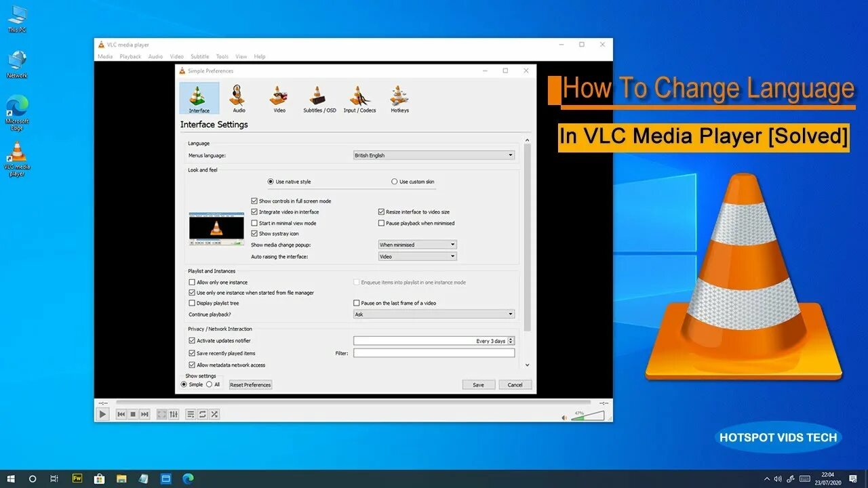This screenshot has height=488, width=868.
Task: Open the Interface preferences category
Action: (x=199, y=98)
